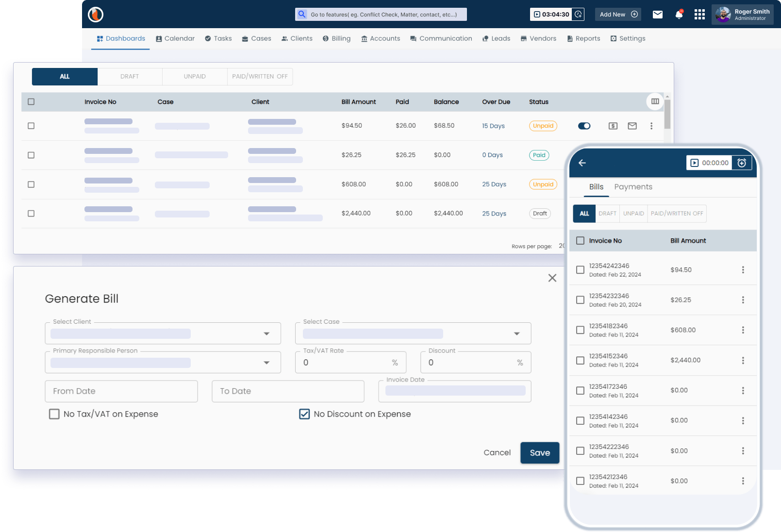Screen dimensions: 781x532
Task: Click the From Date input field
Action: coord(121,391)
